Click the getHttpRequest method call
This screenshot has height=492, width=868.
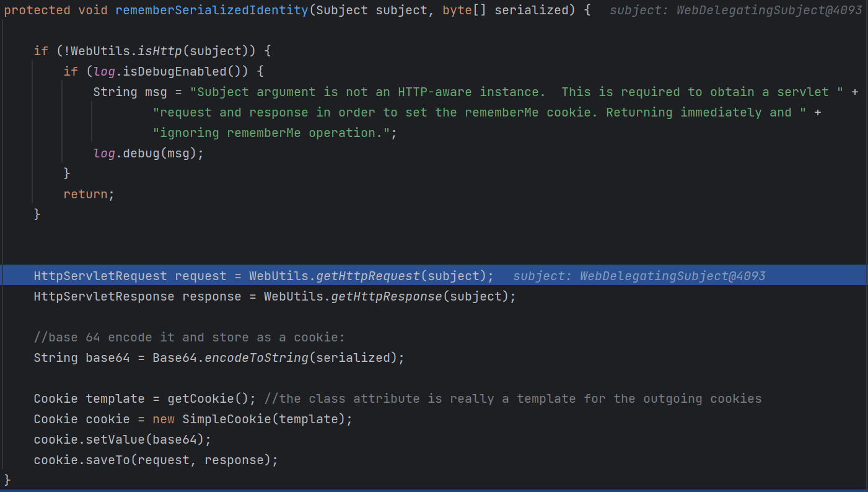tap(368, 276)
